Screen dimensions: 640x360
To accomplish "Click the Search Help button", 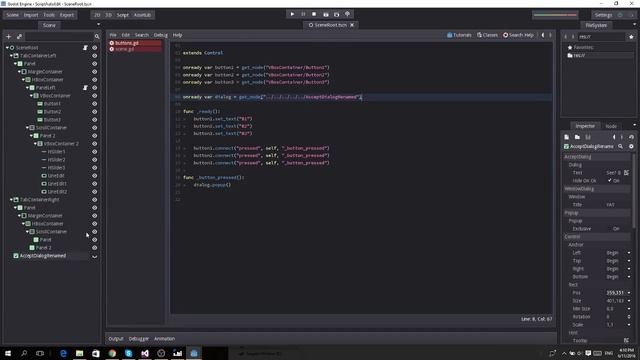I will [x=518, y=35].
